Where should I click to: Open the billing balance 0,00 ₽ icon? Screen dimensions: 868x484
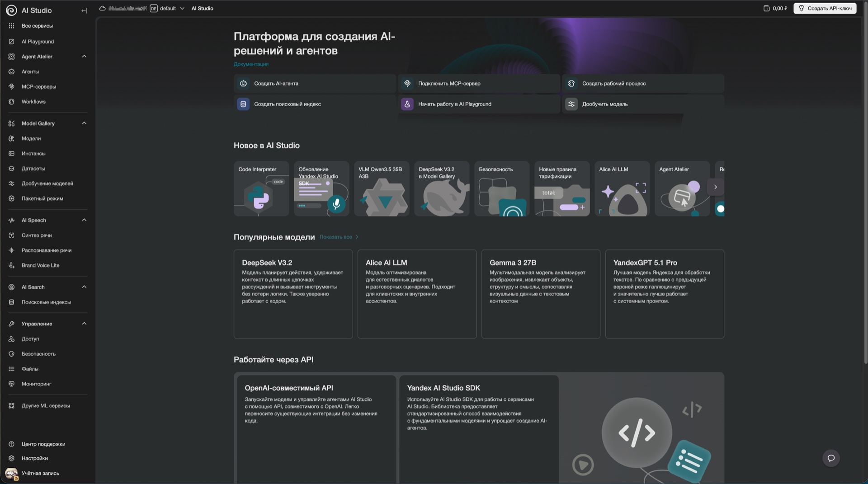[x=766, y=9]
